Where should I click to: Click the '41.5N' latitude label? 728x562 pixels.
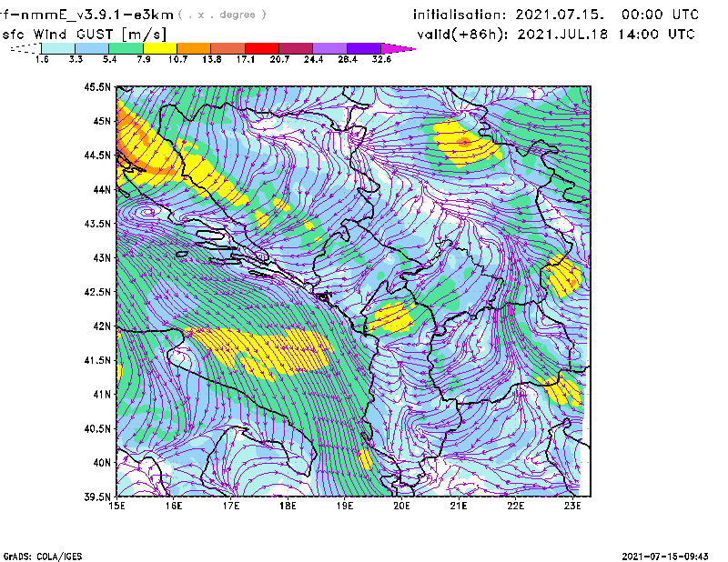pos(97,360)
